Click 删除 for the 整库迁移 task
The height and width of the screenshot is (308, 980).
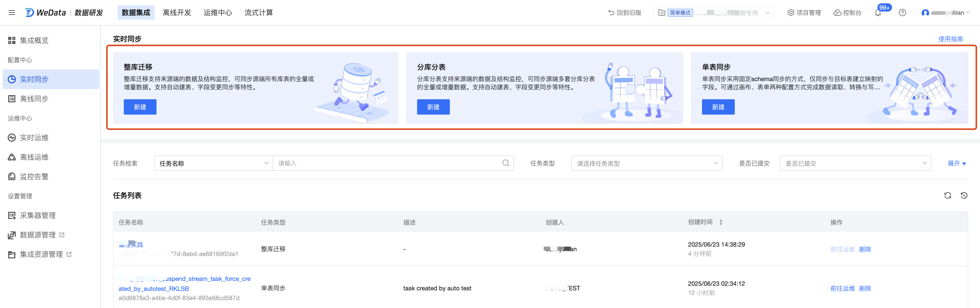click(x=865, y=249)
